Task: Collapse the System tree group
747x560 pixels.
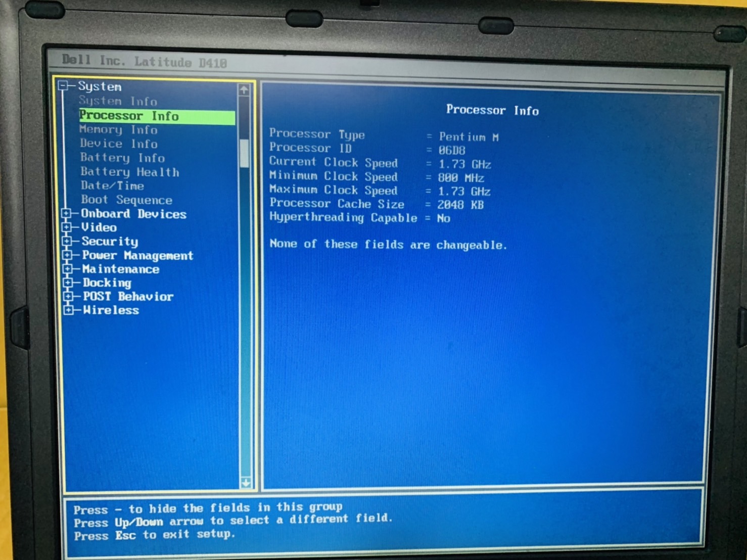Action: 64,86
